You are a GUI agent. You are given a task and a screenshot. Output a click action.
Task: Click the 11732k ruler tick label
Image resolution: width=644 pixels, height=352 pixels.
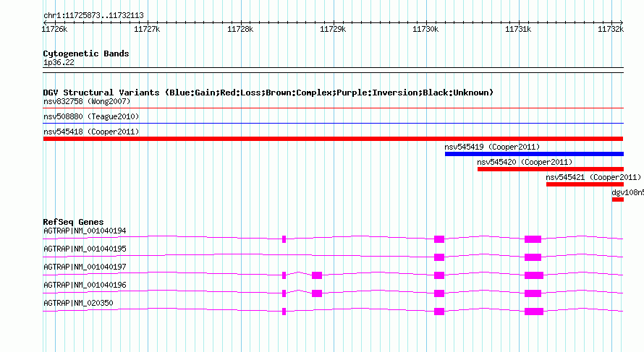tap(611, 29)
